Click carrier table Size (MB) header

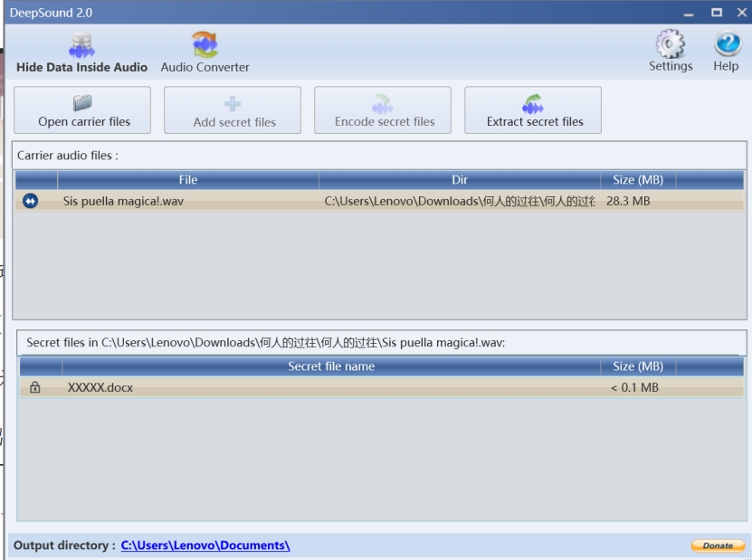tap(638, 180)
